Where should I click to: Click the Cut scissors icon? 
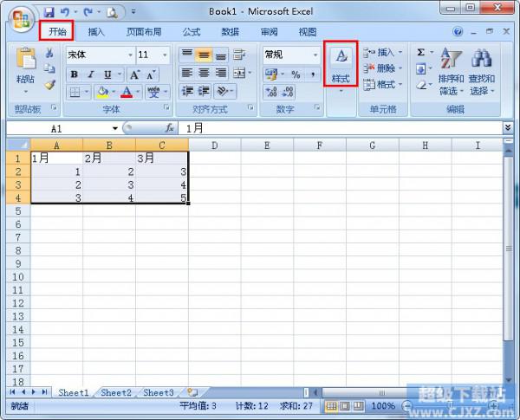(49, 54)
